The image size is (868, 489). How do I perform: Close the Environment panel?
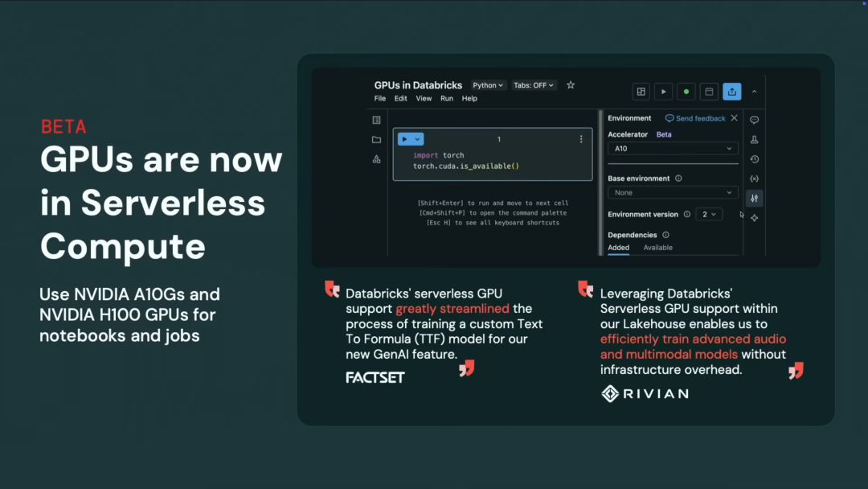pos(734,118)
